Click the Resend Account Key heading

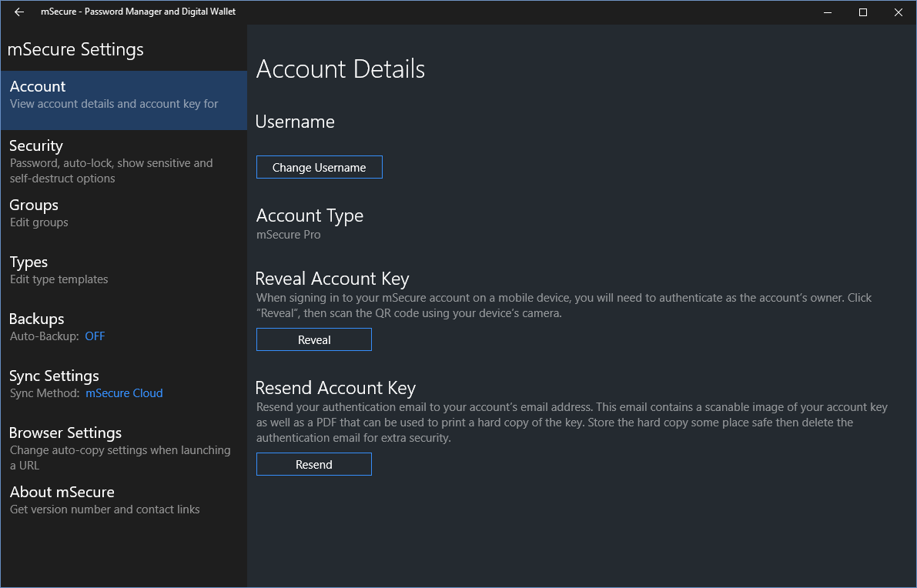[336, 388]
